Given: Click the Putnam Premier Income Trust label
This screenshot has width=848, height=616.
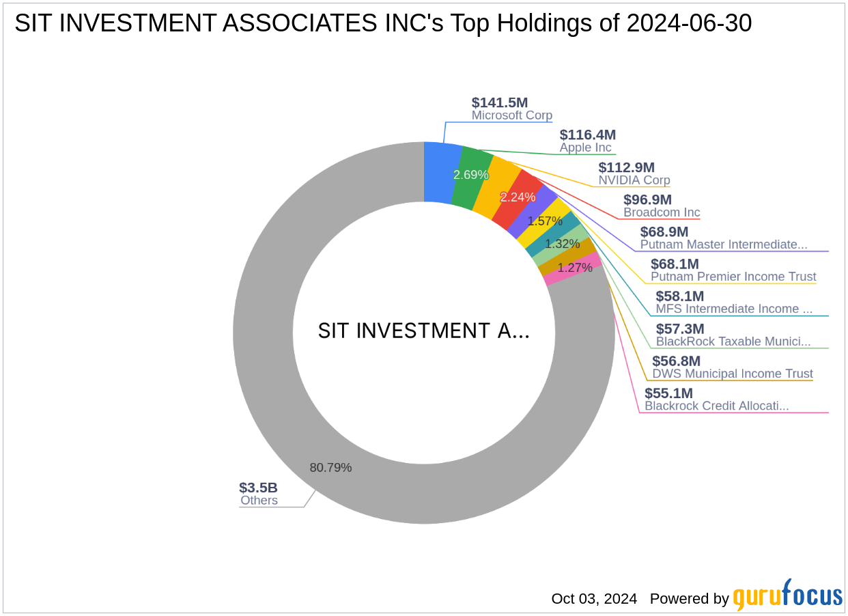Looking at the screenshot, I should tap(733, 277).
